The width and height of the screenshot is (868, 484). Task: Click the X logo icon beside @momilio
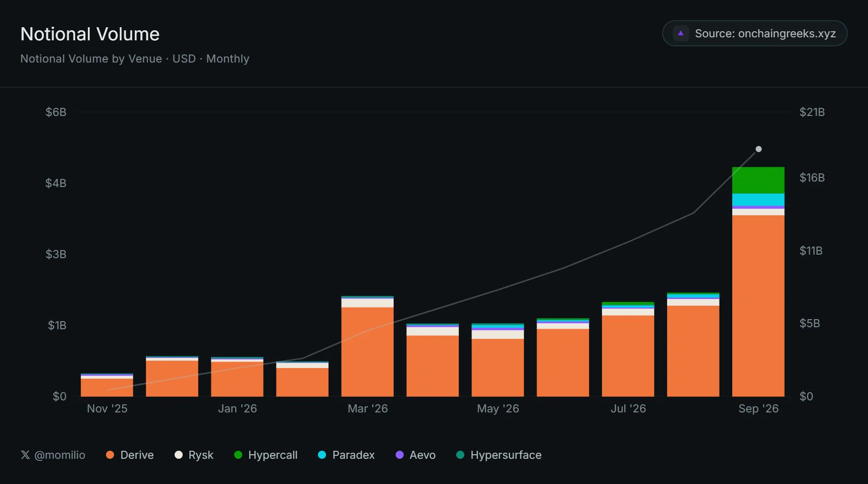click(25, 455)
